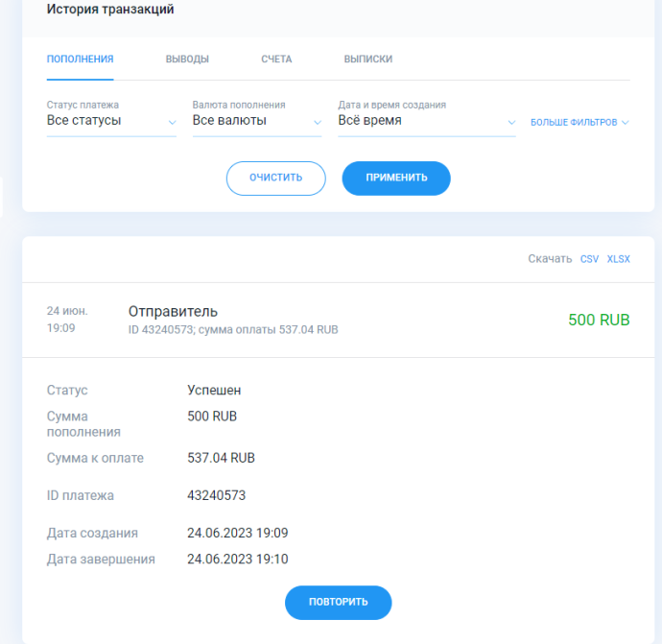
Task: Click the Успешен status value
Action: [214, 391]
